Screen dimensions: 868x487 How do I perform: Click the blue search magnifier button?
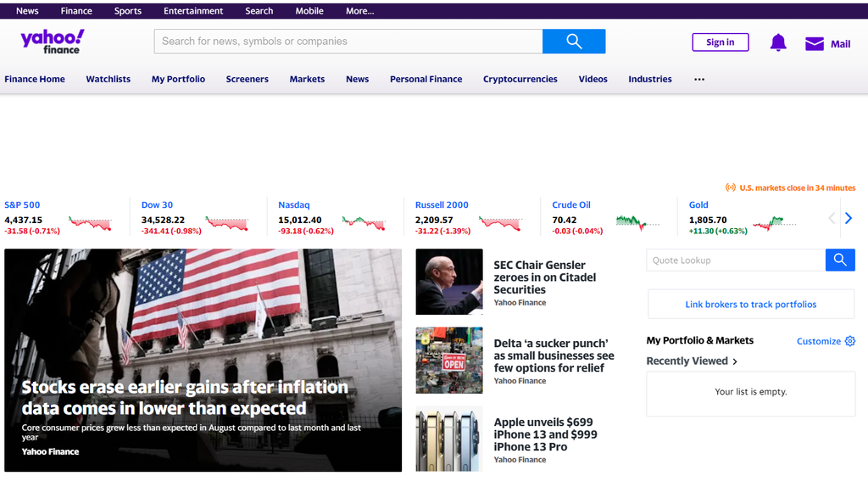point(574,42)
